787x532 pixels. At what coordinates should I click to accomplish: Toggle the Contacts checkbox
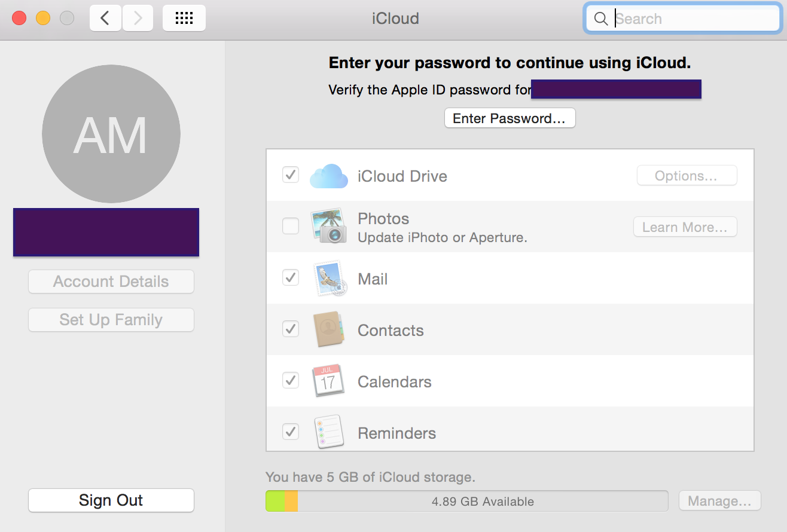291,329
